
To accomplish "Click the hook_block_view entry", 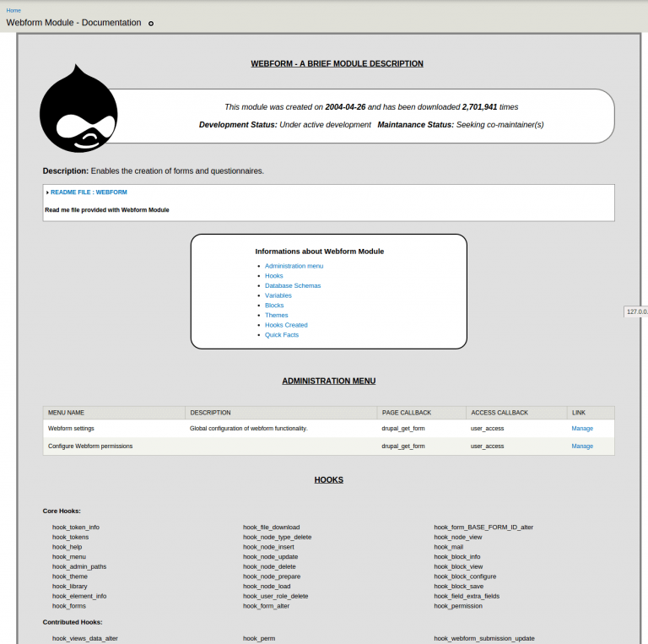I will [458, 566].
